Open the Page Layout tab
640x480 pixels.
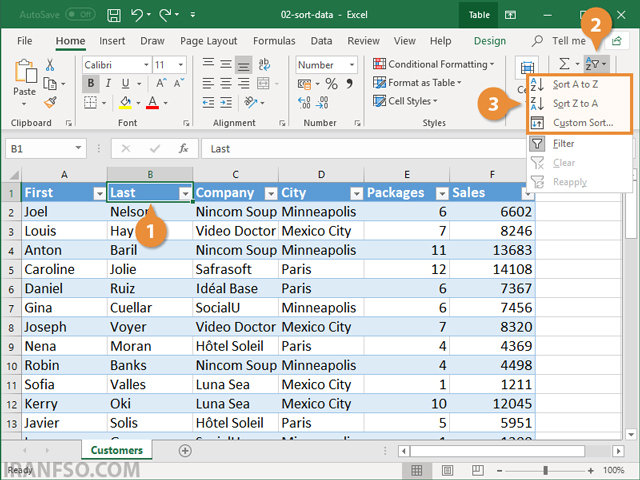[209, 41]
